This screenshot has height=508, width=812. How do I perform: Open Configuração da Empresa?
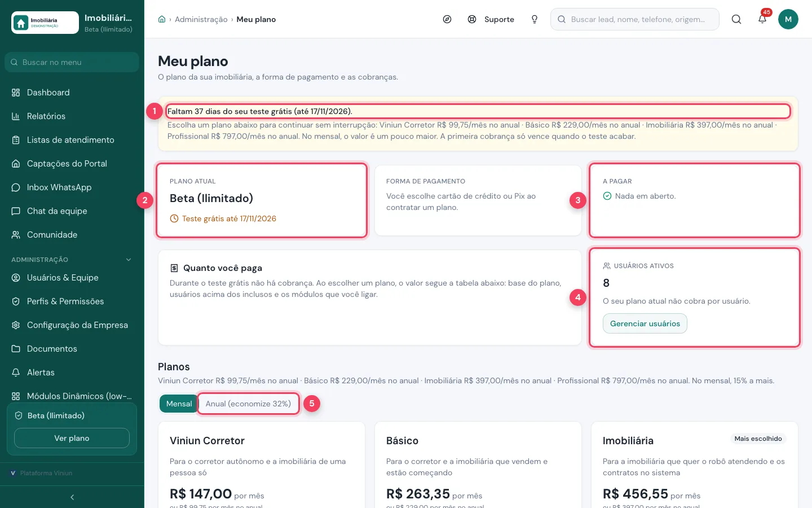pyautogui.click(x=72, y=325)
